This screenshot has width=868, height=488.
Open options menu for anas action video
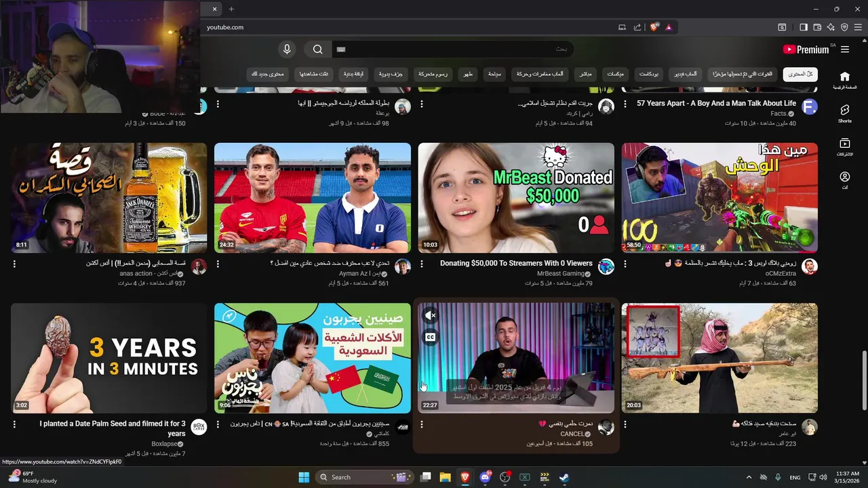point(14,264)
